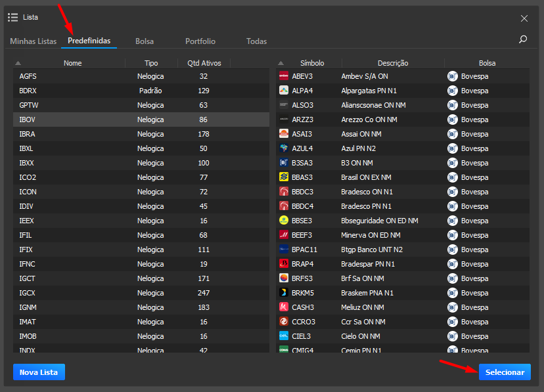The image size is (544, 392).
Task: Sort lists by the Tipo column header
Action: tap(151, 63)
